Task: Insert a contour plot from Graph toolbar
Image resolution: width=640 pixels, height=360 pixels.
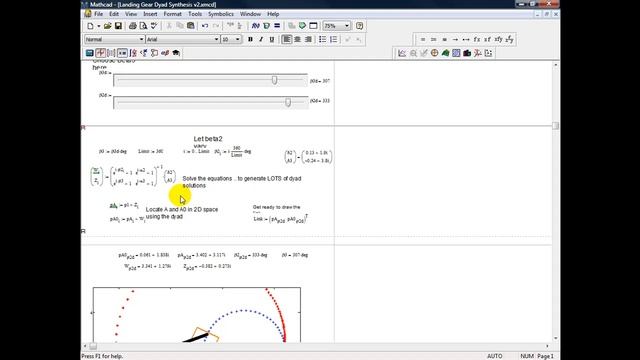Action: (x=456, y=53)
